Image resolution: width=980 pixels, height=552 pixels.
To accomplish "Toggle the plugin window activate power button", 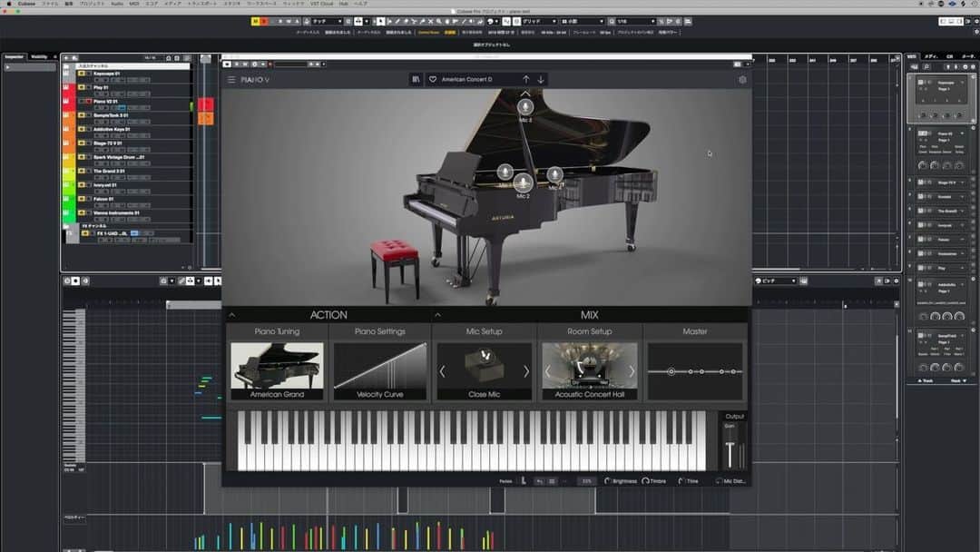I will pyautogui.click(x=226, y=64).
